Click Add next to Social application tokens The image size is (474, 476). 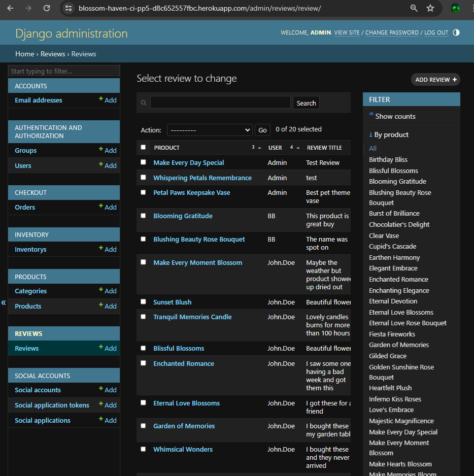tap(108, 405)
